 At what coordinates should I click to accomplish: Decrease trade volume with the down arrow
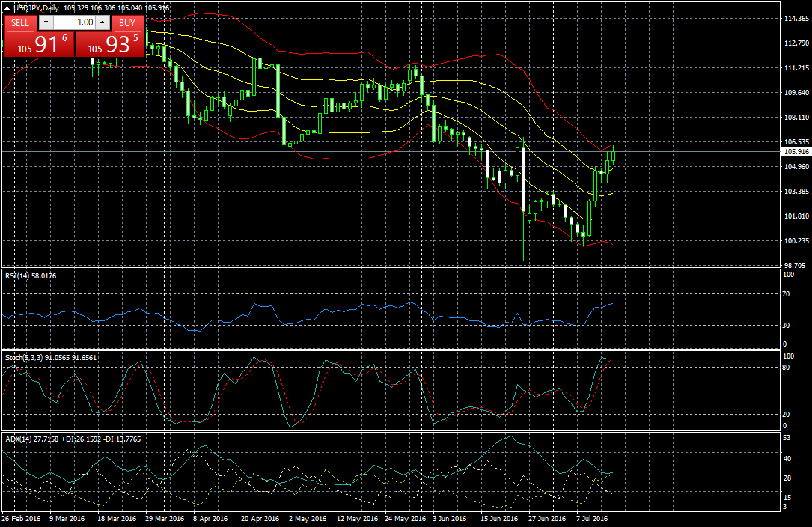pyautogui.click(x=45, y=22)
